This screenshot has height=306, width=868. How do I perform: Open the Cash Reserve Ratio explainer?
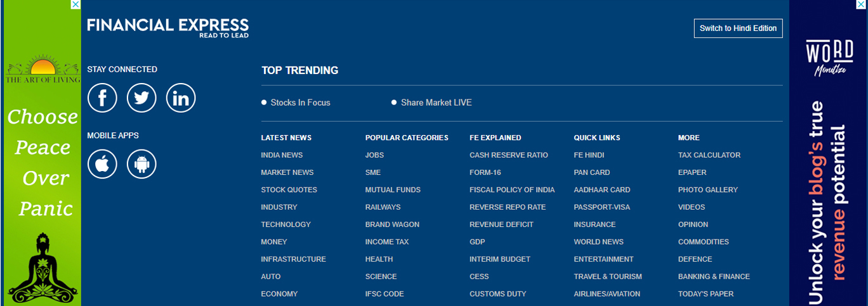[x=508, y=155]
